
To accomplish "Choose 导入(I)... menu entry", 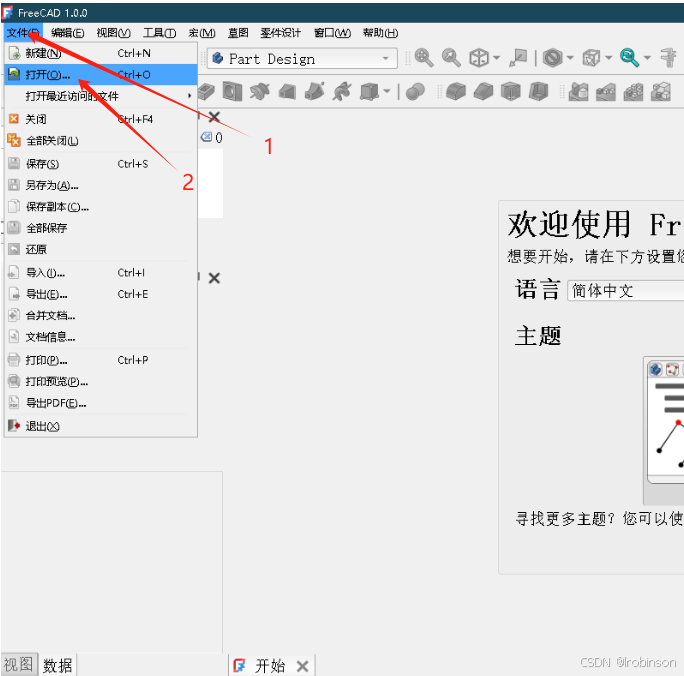I will (x=100, y=273).
